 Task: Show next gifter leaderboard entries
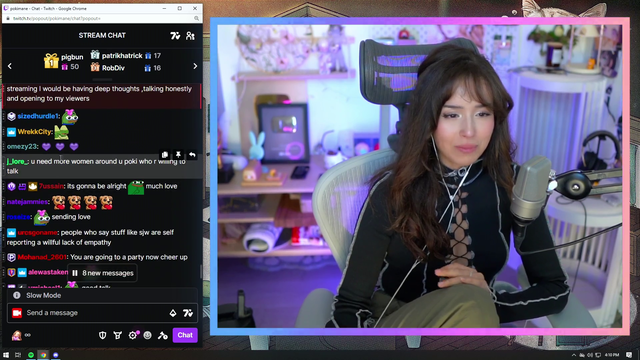pos(195,66)
